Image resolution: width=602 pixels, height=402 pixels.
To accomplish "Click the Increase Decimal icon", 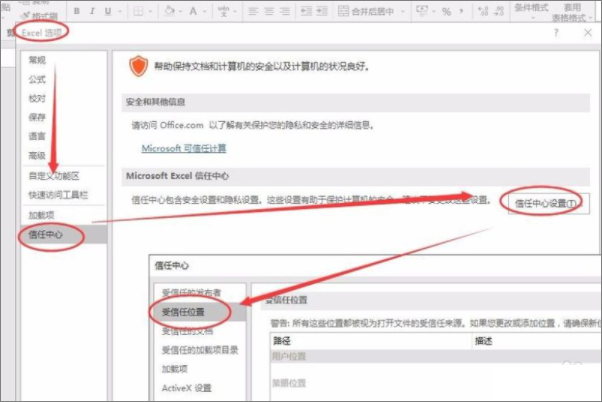I will coord(483,11).
